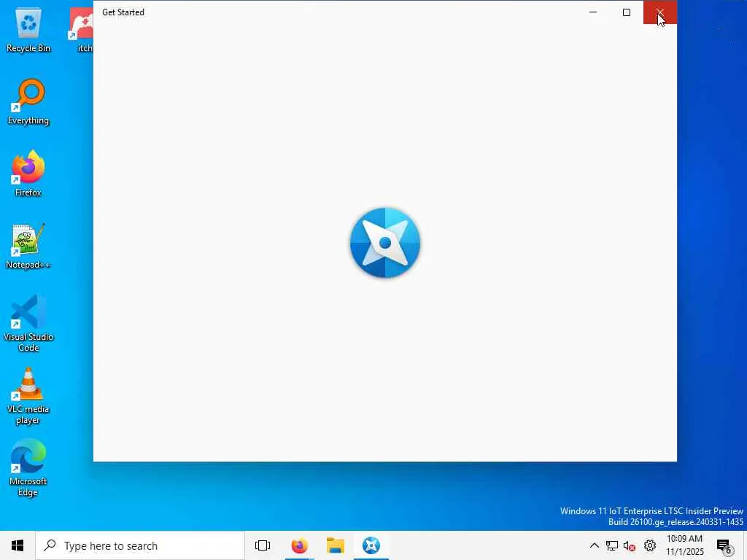Open Task View from taskbar
The image size is (747, 560).
click(263, 545)
